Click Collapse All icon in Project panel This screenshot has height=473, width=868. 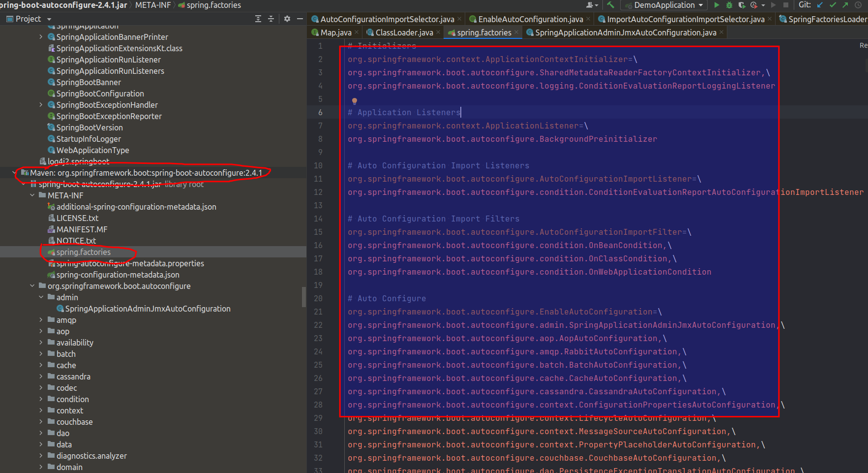tap(271, 19)
